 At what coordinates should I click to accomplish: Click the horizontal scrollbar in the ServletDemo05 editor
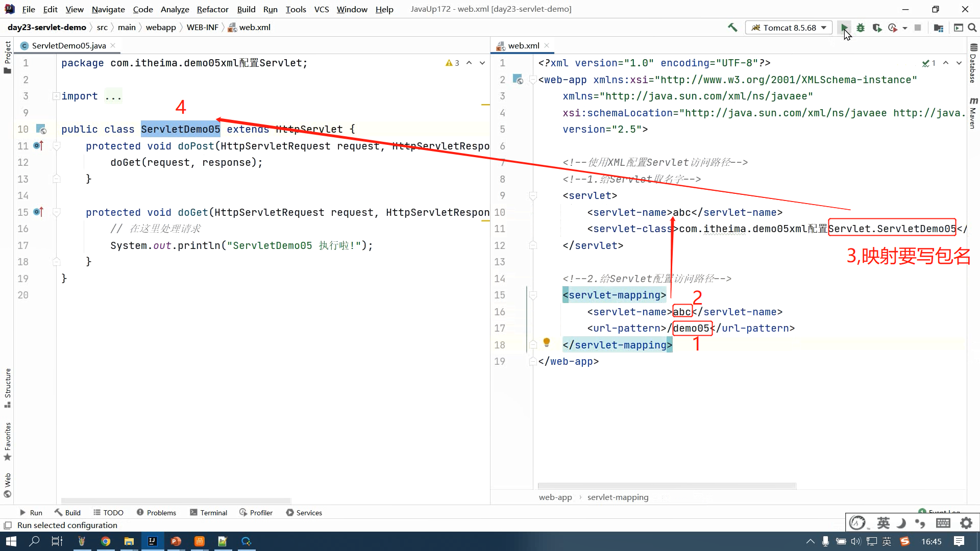pos(176,501)
